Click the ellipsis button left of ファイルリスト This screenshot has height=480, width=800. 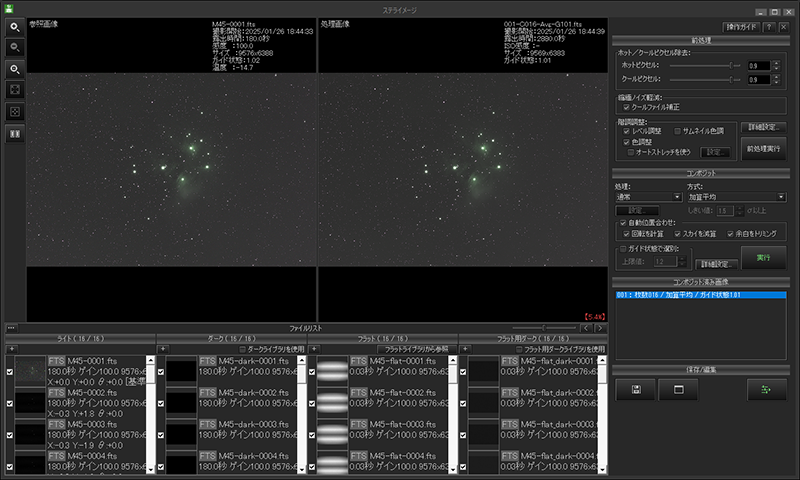(11, 328)
